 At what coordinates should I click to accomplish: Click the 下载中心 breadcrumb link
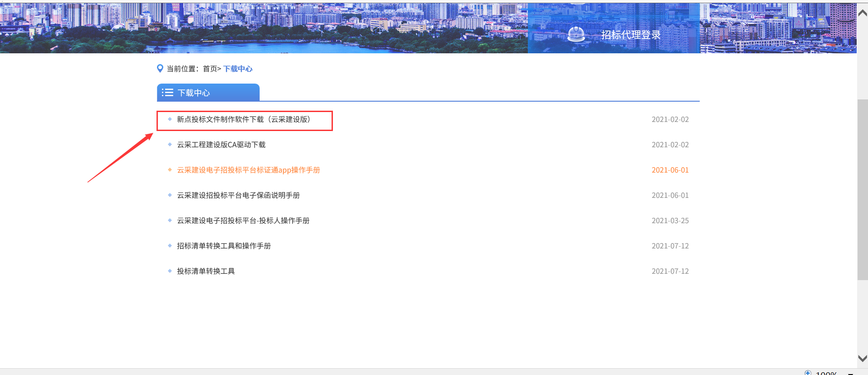point(238,69)
